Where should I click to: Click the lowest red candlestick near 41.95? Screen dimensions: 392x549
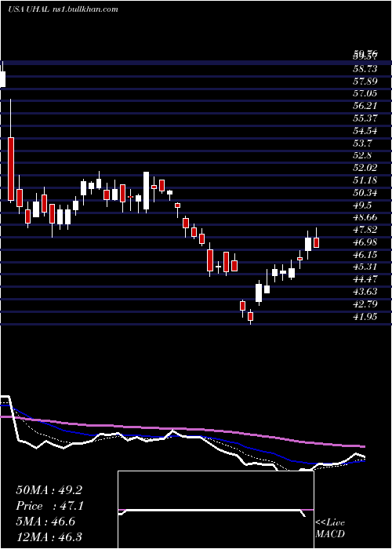(x=250, y=316)
